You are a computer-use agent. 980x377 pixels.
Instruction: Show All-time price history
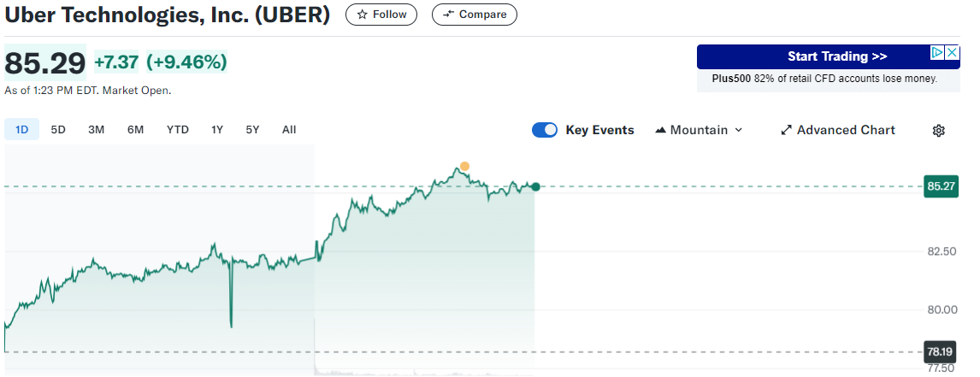(289, 130)
